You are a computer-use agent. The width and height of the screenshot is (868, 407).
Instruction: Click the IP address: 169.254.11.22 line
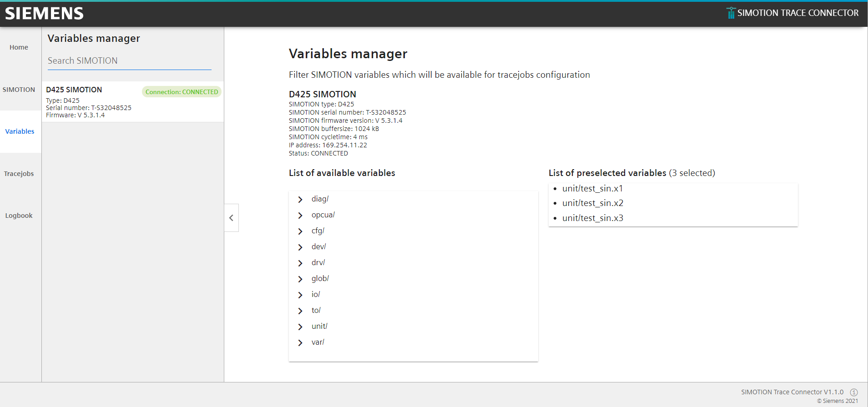tap(328, 145)
